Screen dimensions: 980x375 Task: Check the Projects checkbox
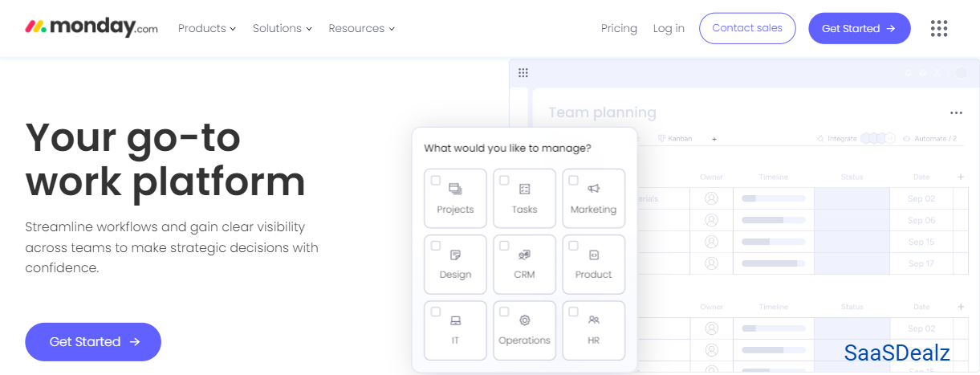pos(436,180)
